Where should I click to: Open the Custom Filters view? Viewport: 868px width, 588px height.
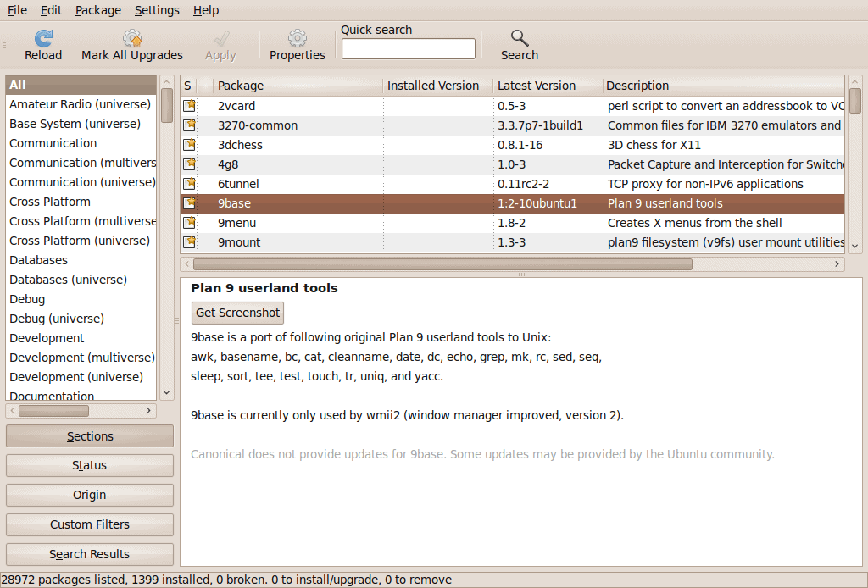(89, 524)
